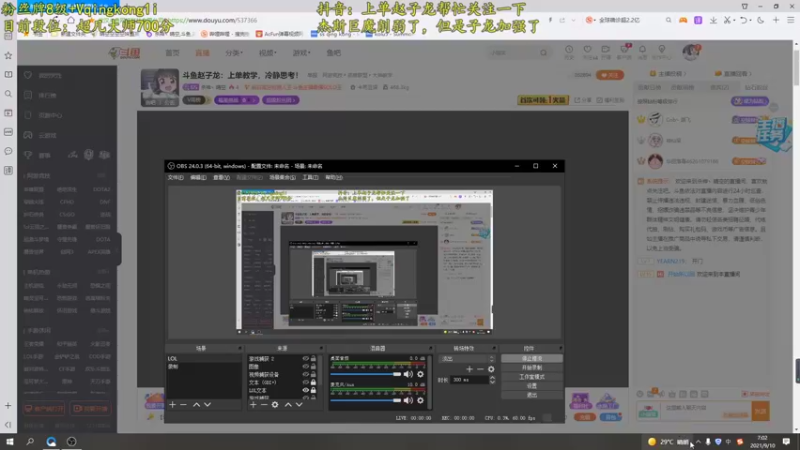The height and width of the screenshot is (450, 800).
Task: Click Douyu search magnifier icon
Action: (x=544, y=53)
